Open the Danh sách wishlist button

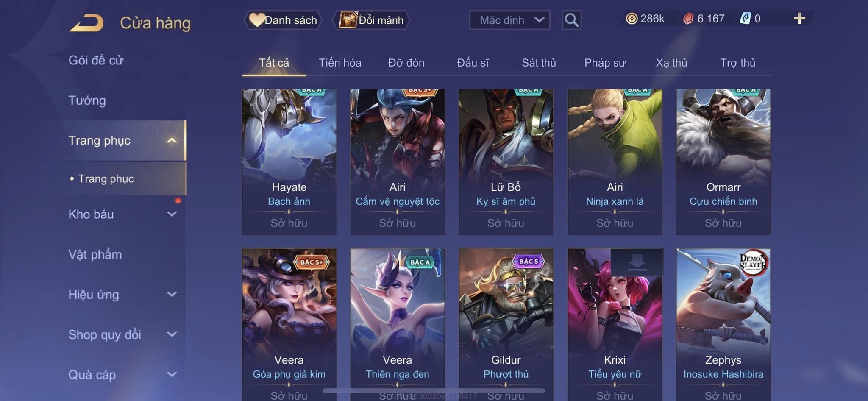coord(283,20)
